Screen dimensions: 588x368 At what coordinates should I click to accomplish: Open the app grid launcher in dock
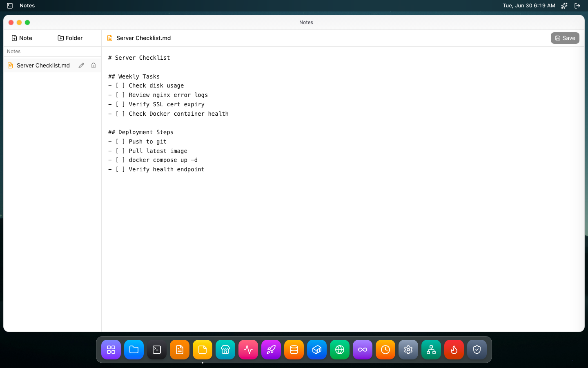pos(111,350)
